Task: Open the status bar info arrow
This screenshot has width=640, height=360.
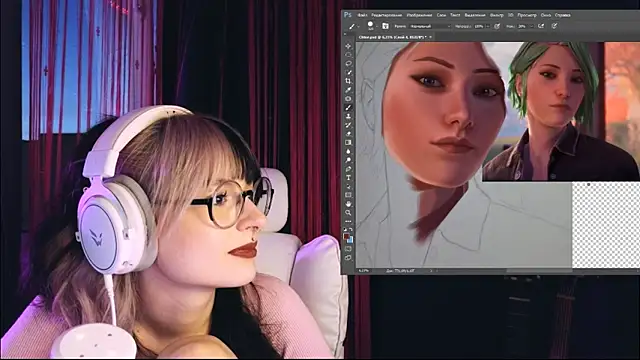Action: coord(431,271)
